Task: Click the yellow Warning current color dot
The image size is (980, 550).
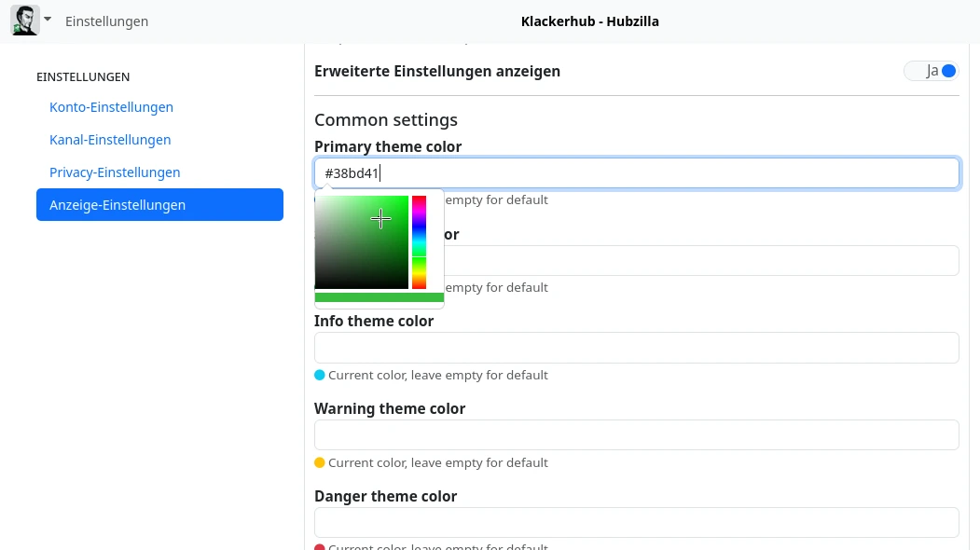Action: coord(320,462)
